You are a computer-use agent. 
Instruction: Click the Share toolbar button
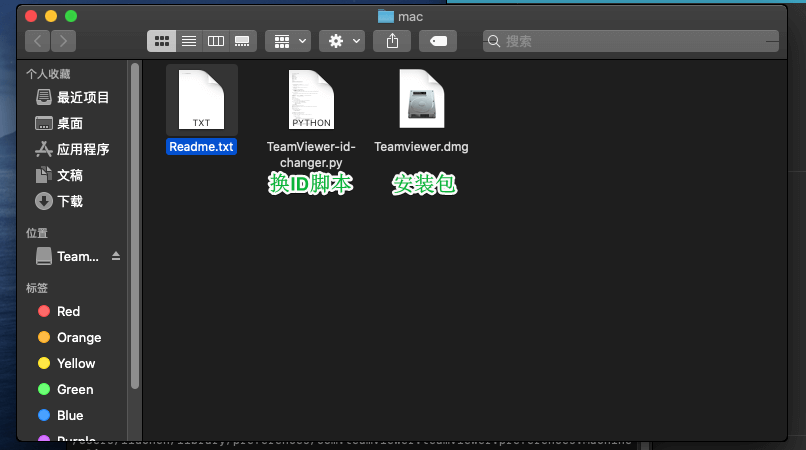(x=393, y=41)
